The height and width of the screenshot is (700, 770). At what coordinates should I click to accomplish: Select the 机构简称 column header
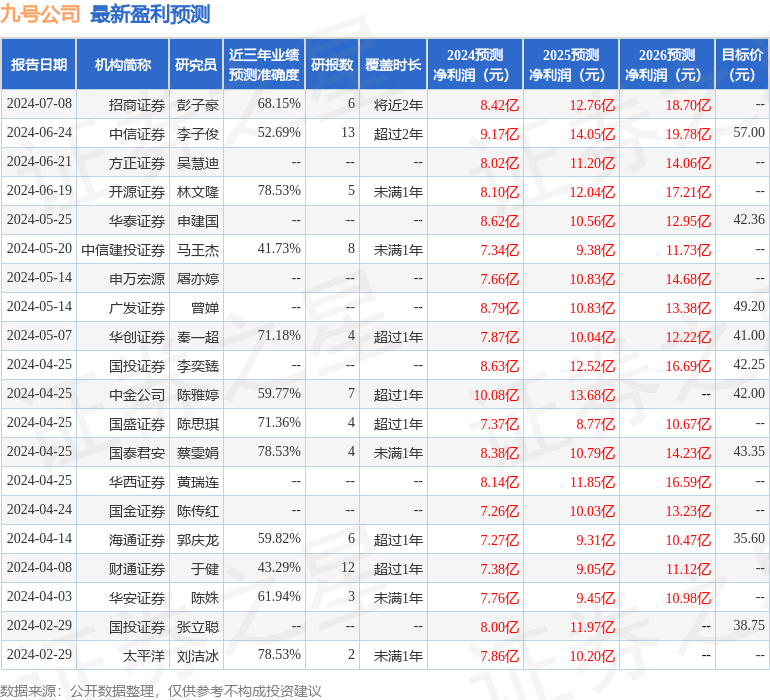(x=123, y=64)
